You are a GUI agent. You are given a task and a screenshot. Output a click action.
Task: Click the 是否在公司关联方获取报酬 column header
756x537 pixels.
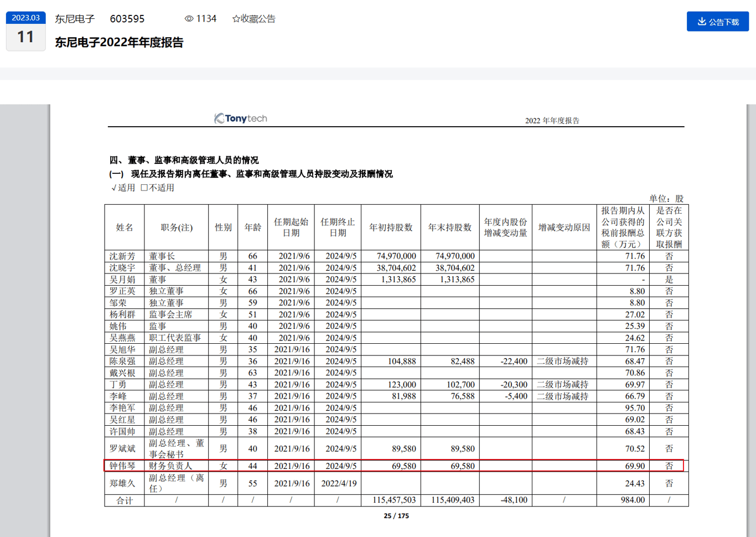[669, 228]
